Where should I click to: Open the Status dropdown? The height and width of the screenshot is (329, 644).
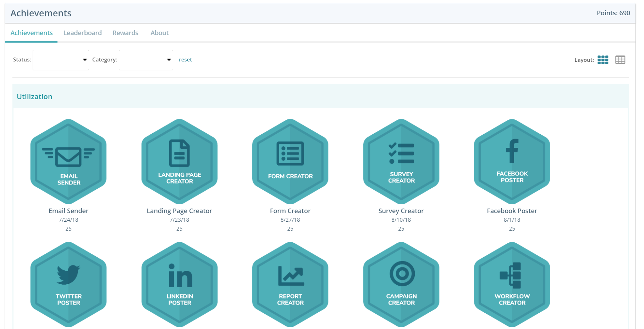(x=61, y=60)
